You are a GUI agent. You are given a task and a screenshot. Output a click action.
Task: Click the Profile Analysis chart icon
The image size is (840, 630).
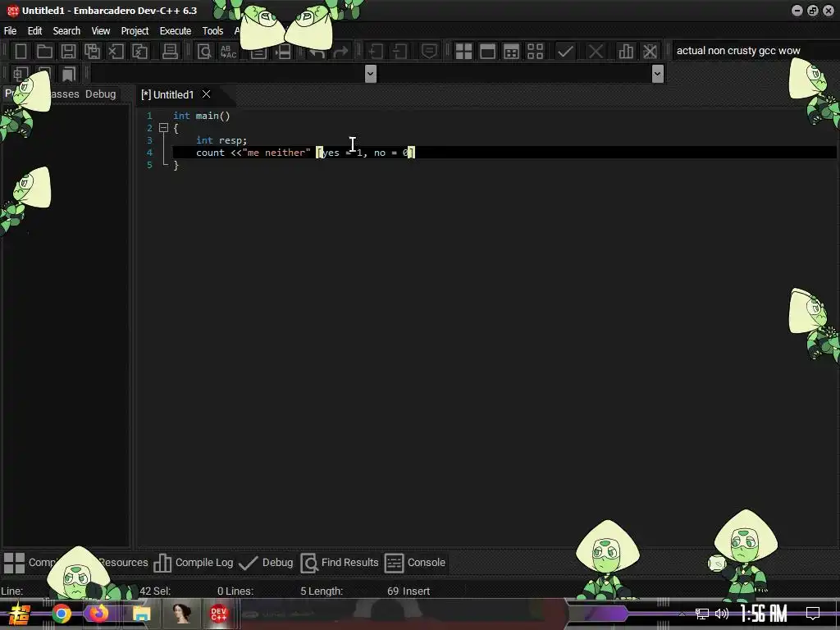pos(626,52)
